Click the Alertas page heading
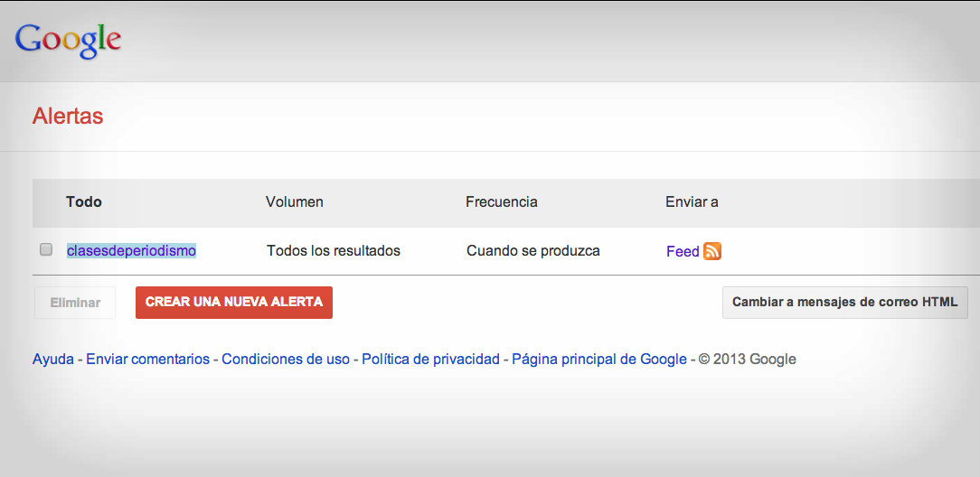 tap(68, 117)
